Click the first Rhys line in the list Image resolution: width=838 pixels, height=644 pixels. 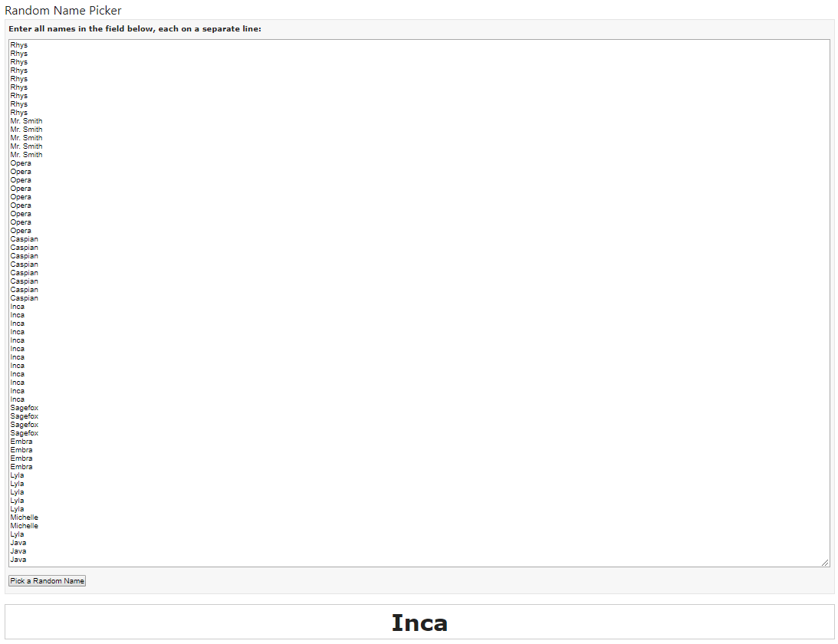18,45
